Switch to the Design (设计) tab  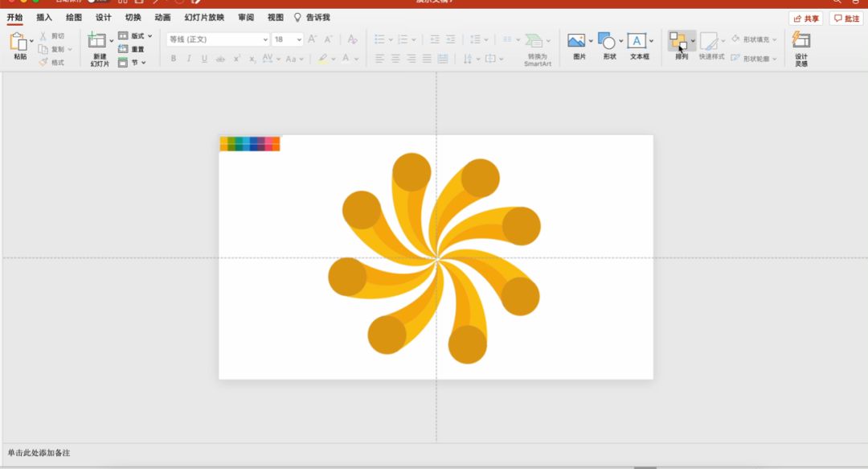(104, 17)
